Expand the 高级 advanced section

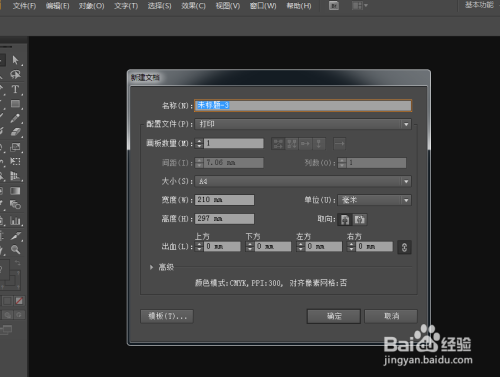click(151, 267)
